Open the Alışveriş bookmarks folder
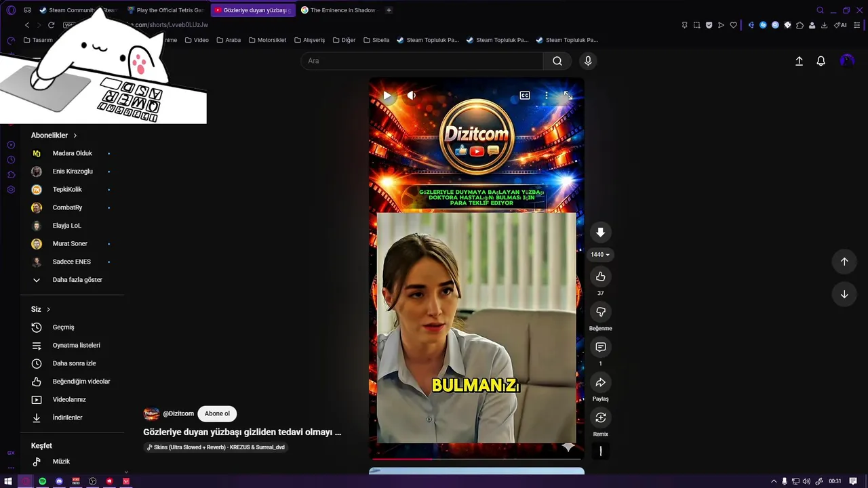The image size is (868, 488). [309, 40]
